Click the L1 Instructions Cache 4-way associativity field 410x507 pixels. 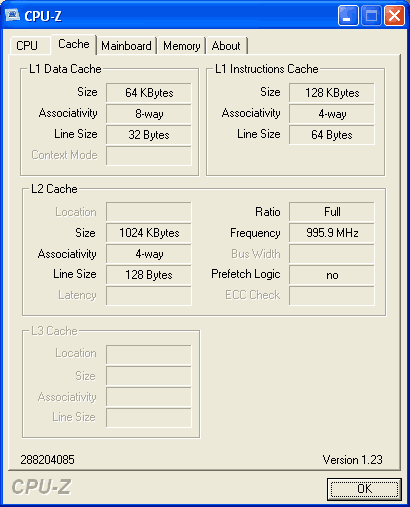tap(332, 114)
